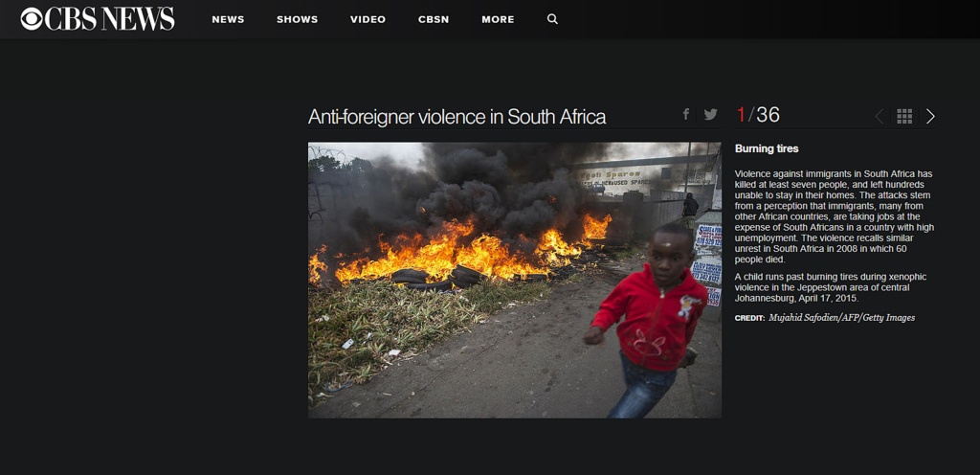Screen dimensions: 980x475
Task: Open the thumbnail grid view icon
Action: [x=904, y=116]
